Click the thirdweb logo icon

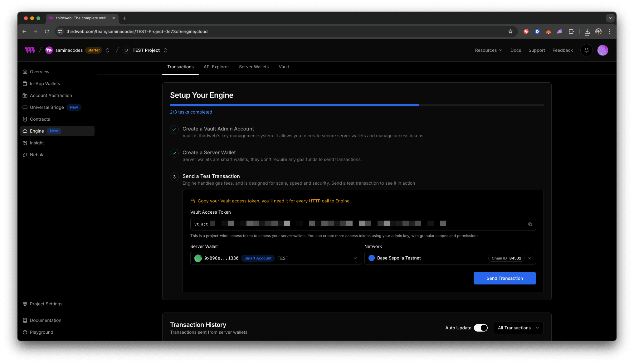[x=30, y=50]
